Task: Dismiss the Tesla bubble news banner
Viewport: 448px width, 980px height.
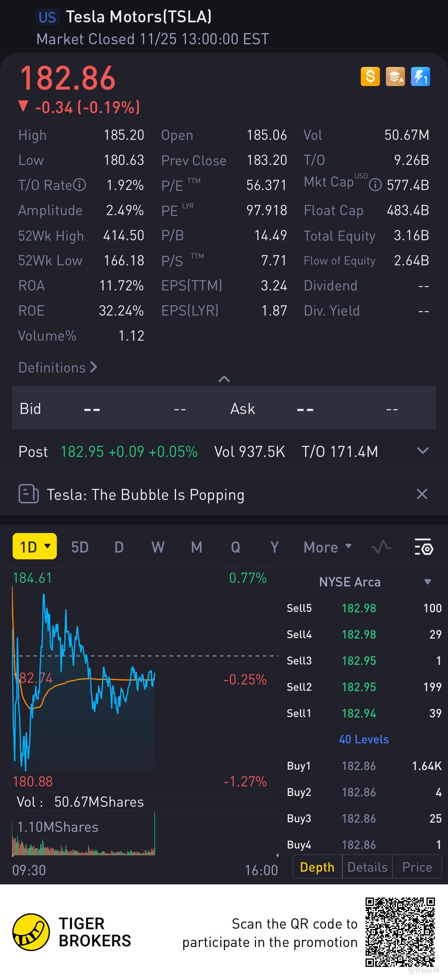Action: click(x=422, y=494)
